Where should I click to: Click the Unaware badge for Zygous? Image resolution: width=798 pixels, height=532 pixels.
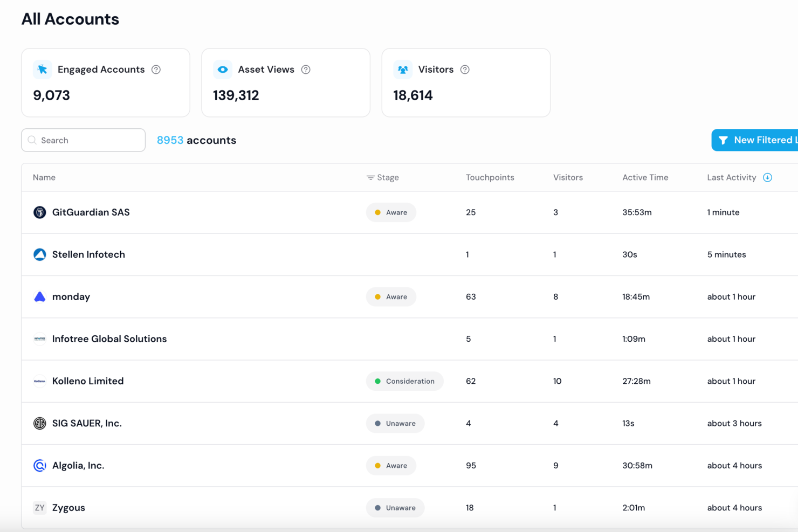(395, 508)
